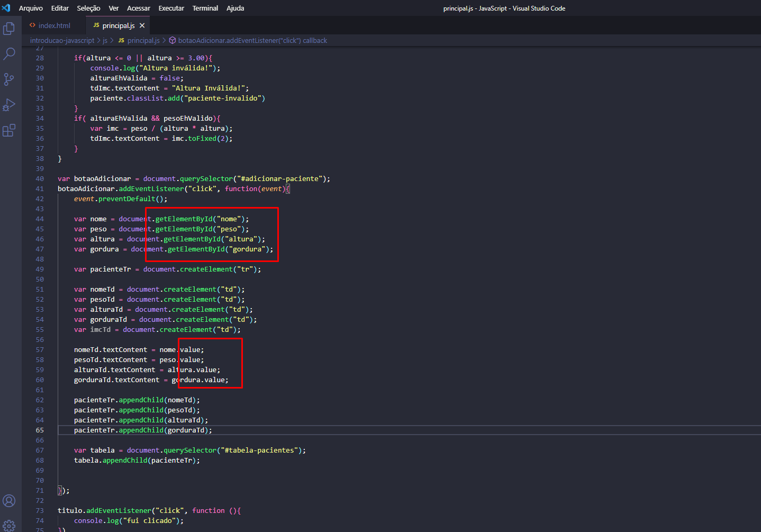Click the VS Code logo icon
The image size is (761, 532).
tap(6, 8)
